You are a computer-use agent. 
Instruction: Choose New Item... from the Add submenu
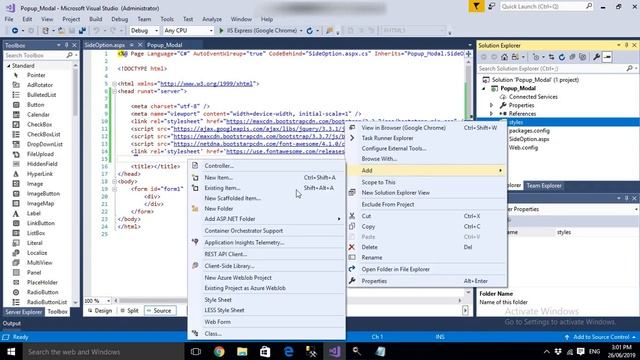click(x=266, y=178)
